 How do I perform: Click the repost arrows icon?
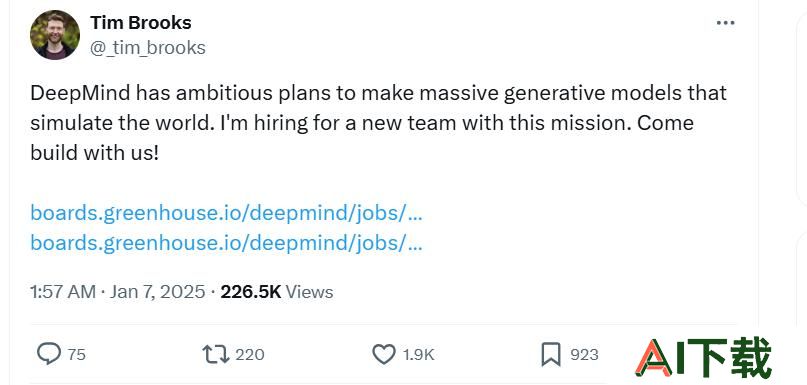[216, 354]
